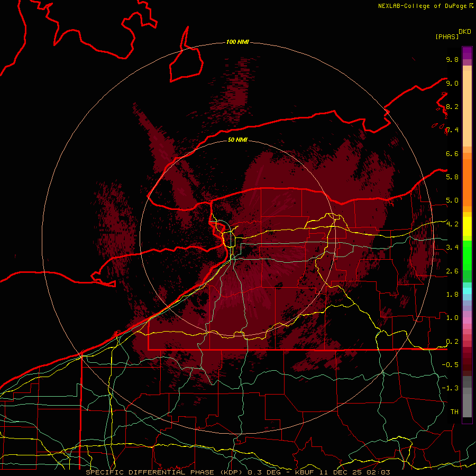Image resolution: width=476 pixels, height=476 pixels.
Task: Select the 5.0 scale label
Action: pos(452,200)
